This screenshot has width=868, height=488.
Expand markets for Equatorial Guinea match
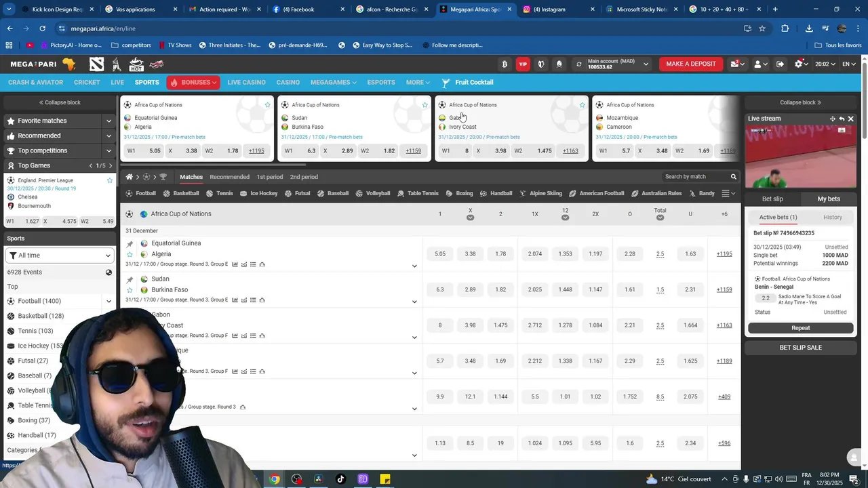point(414,266)
